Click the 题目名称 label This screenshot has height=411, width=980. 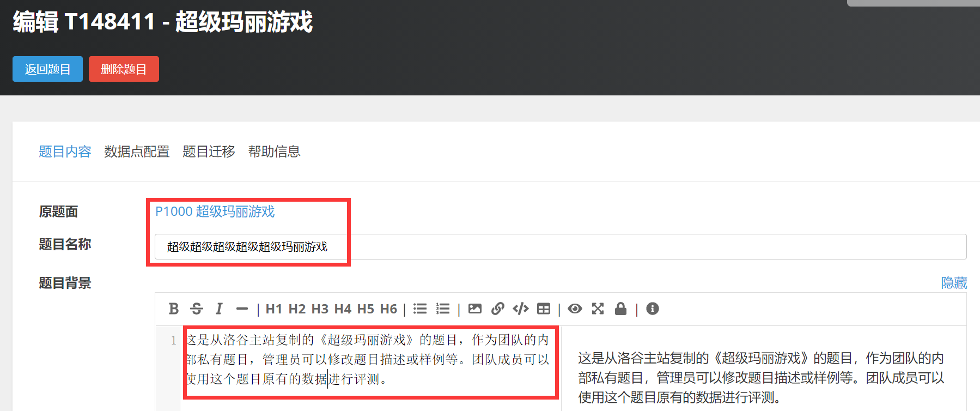tap(65, 244)
